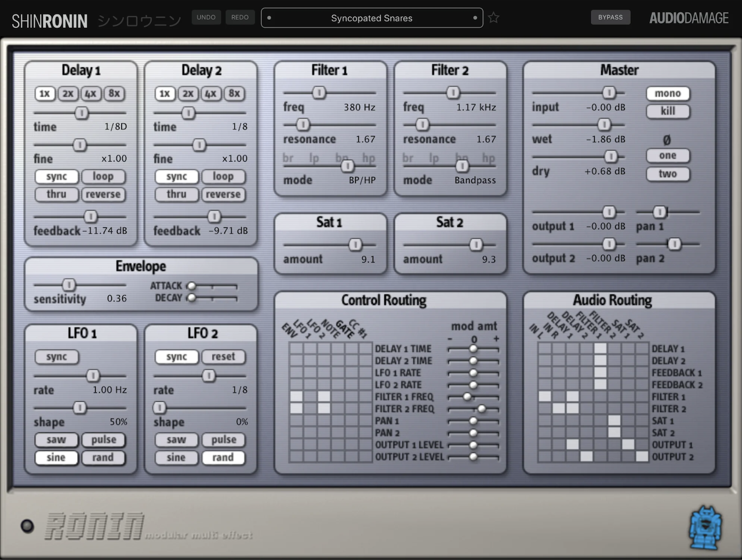
Task: Select the 4x multiplier in Delay 1
Action: 91,93
